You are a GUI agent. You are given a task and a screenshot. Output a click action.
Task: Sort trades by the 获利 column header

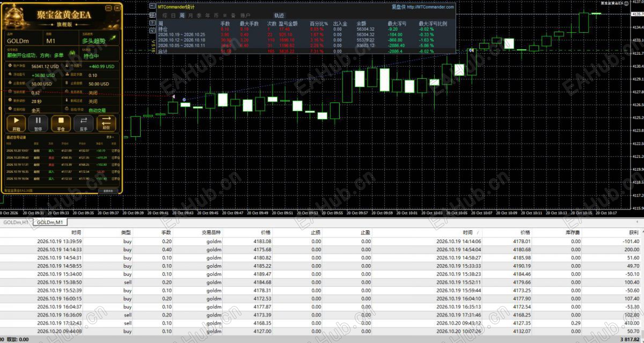(633, 232)
